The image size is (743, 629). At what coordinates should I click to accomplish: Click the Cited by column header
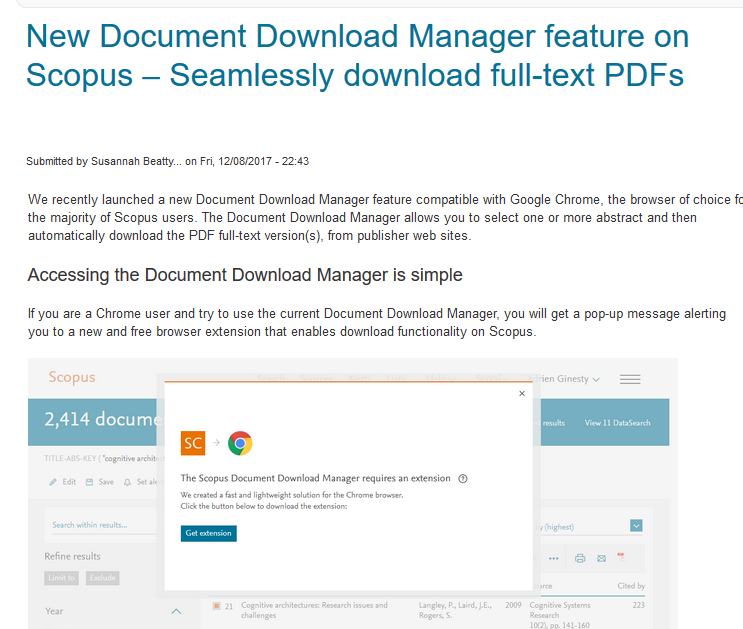(631, 586)
